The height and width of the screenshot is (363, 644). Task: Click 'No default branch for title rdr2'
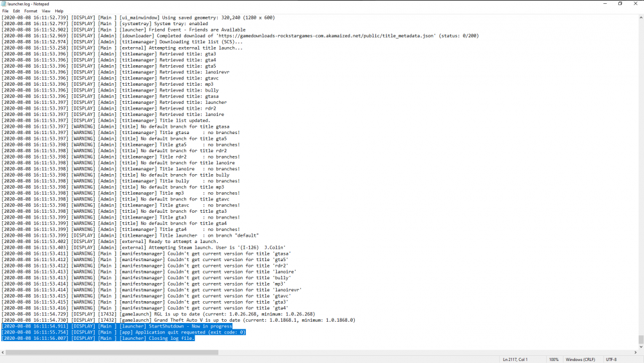(184, 151)
